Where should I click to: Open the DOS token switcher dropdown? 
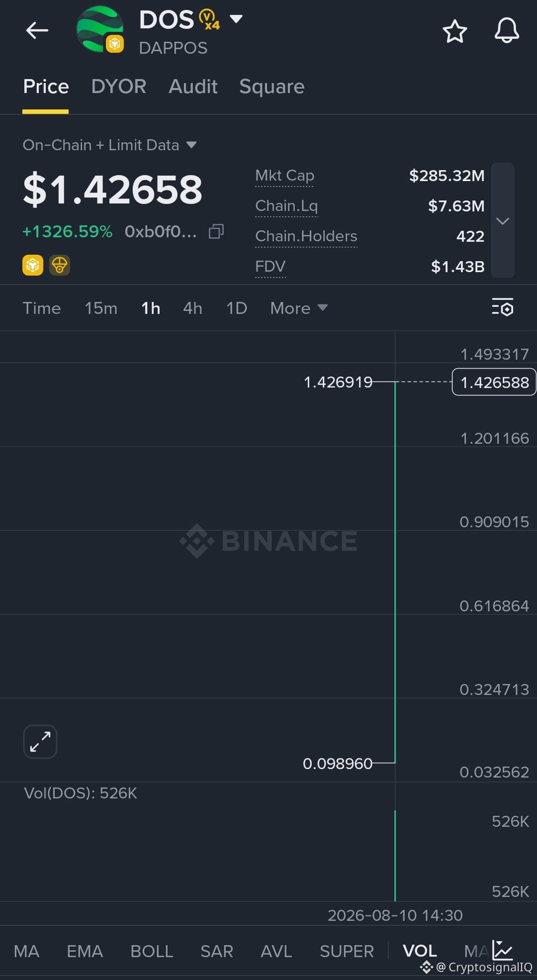[236, 19]
